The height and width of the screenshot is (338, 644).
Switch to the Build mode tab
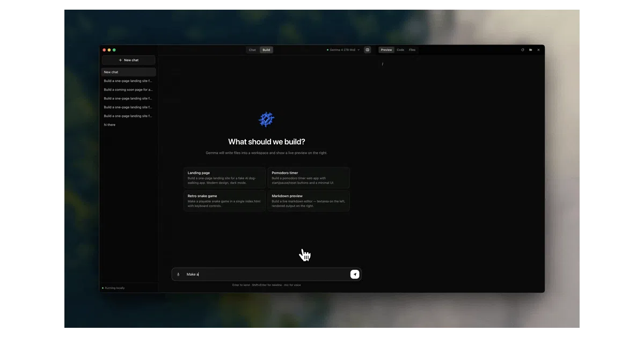[x=266, y=50]
